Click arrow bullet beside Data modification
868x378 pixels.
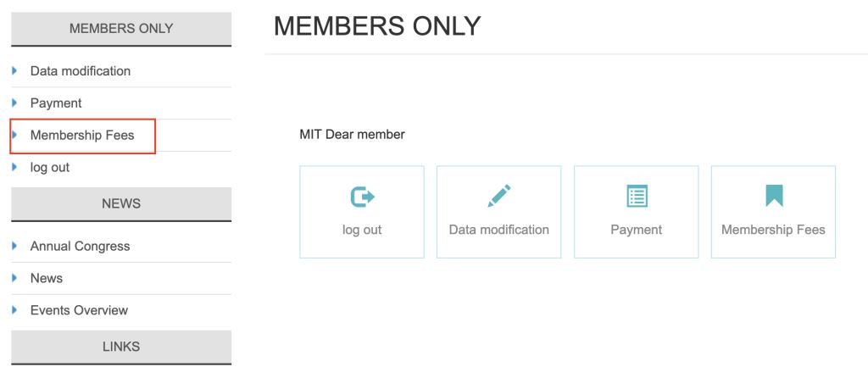point(14,71)
